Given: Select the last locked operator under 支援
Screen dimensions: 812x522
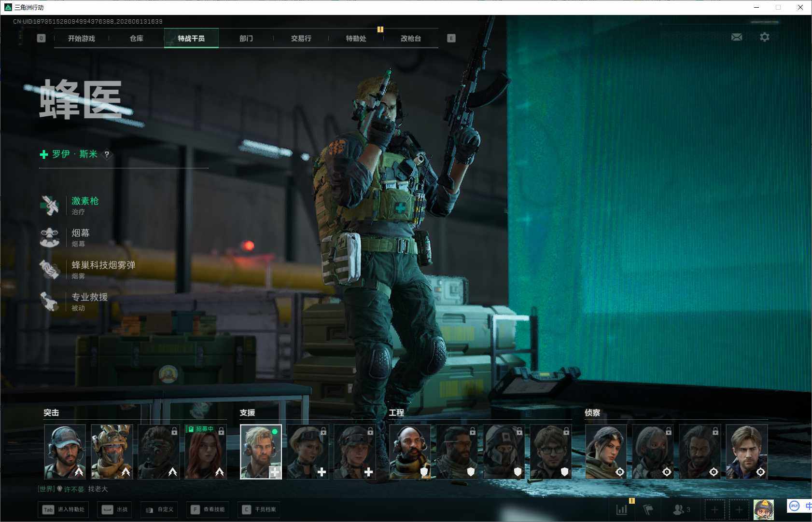Looking at the screenshot, I should (x=354, y=452).
